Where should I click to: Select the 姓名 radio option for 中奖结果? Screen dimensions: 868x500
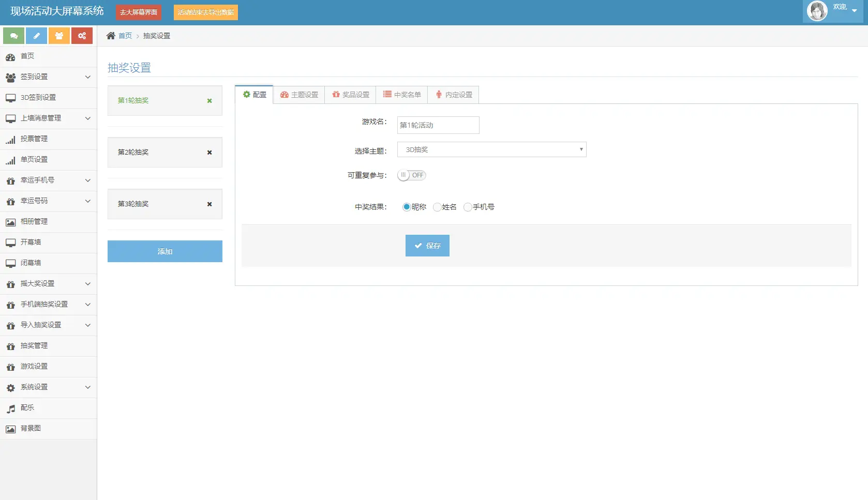tap(438, 207)
